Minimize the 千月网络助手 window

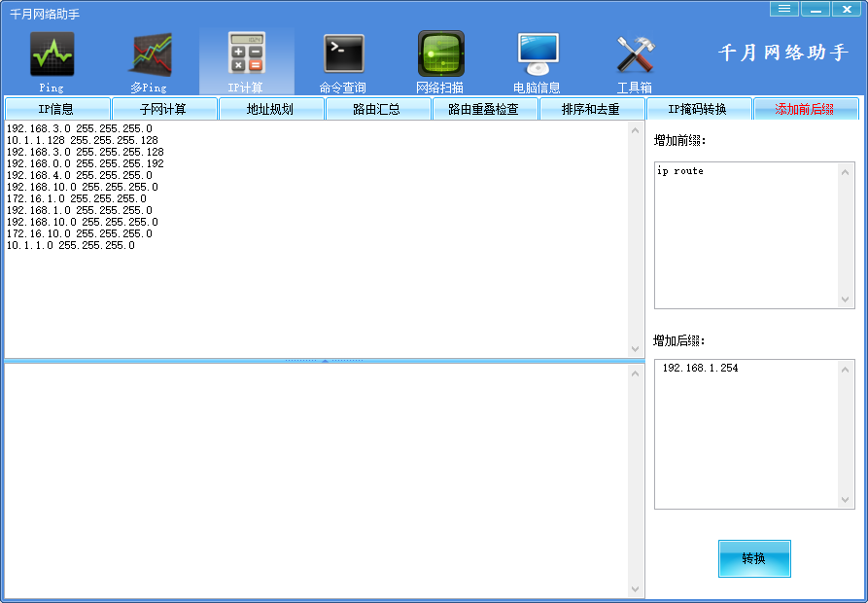pos(816,9)
